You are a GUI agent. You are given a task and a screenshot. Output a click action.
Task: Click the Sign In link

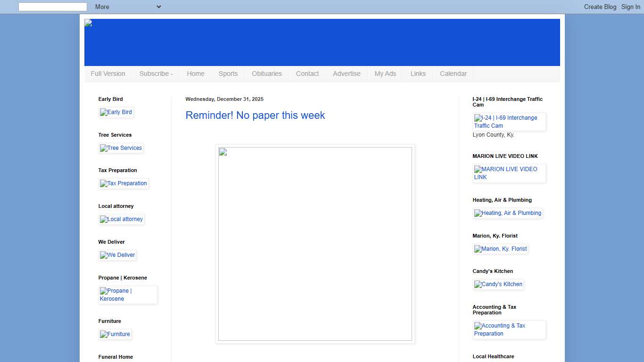pyautogui.click(x=630, y=7)
